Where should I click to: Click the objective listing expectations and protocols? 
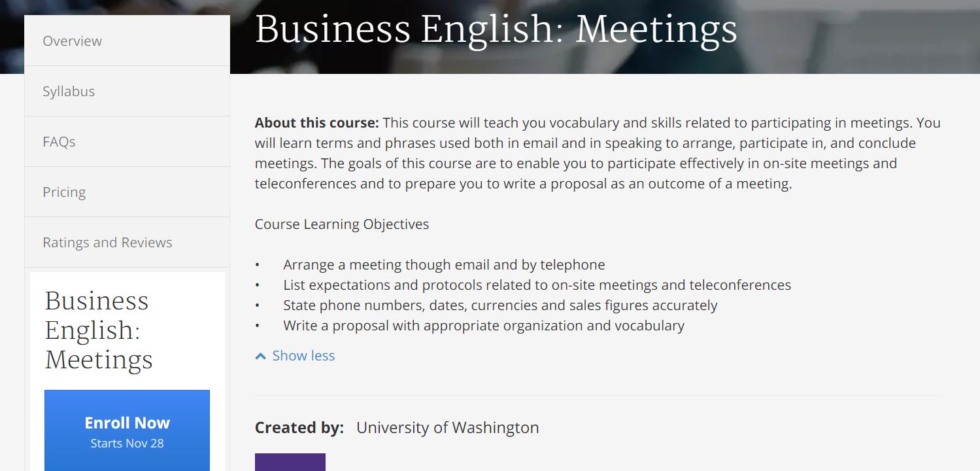(537, 285)
